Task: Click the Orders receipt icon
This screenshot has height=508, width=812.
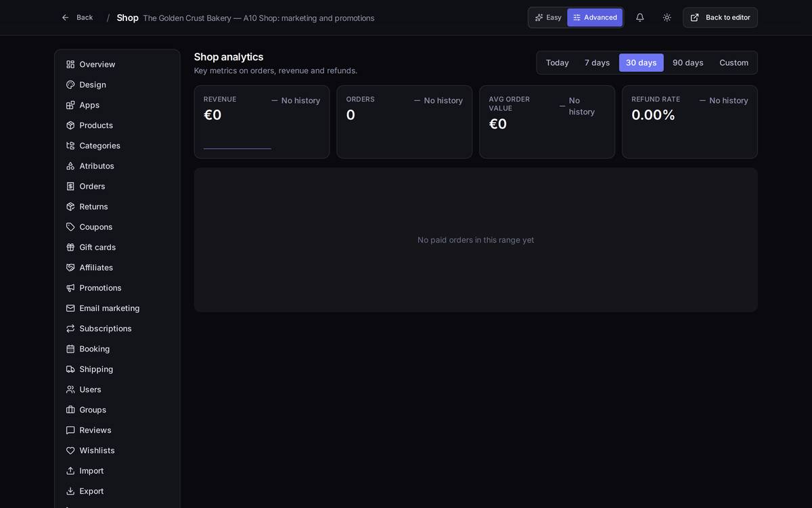Action: click(70, 186)
